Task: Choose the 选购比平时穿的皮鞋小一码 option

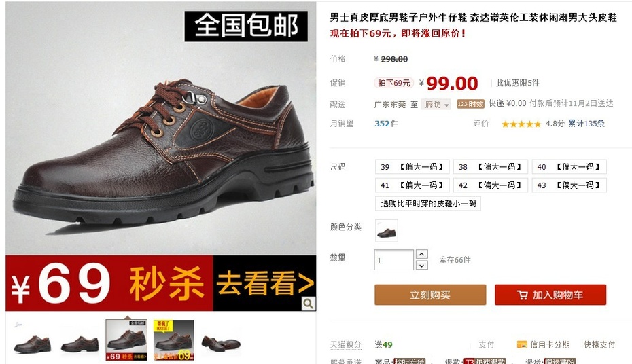Action: coord(428,204)
